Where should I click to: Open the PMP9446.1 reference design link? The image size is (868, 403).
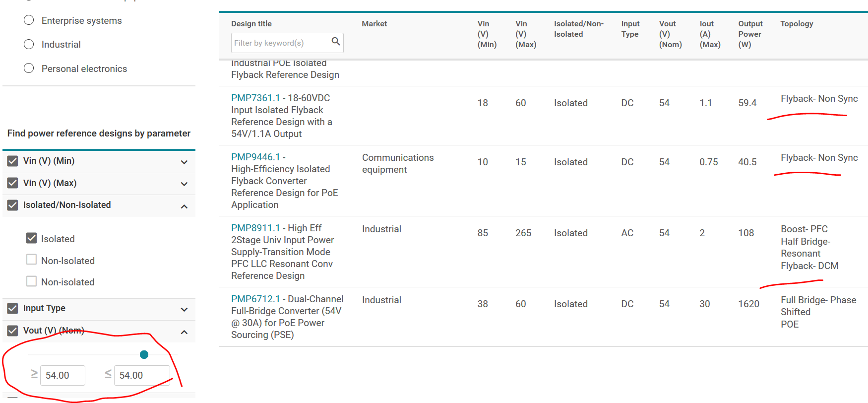tap(255, 157)
